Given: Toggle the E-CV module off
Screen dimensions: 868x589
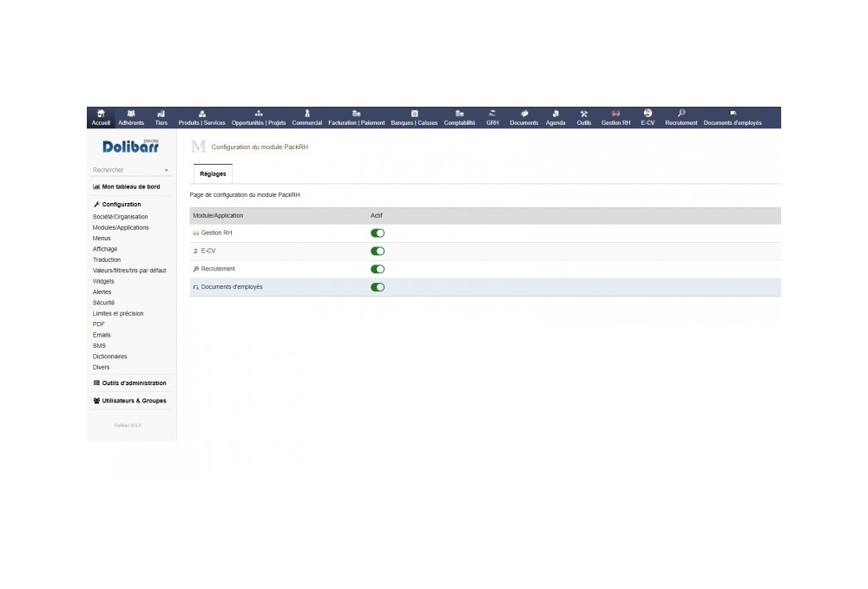Looking at the screenshot, I should 376,251.
